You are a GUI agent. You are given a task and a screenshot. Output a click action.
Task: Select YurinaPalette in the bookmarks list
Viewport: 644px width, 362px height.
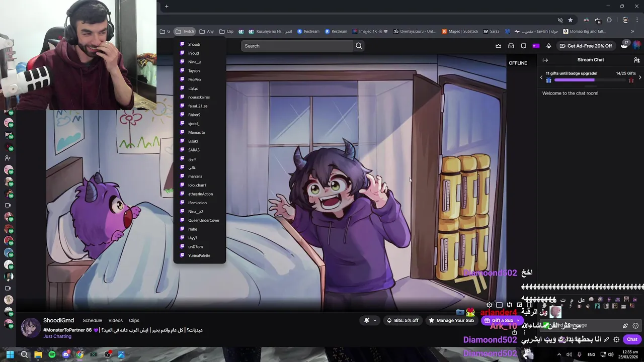(200, 255)
